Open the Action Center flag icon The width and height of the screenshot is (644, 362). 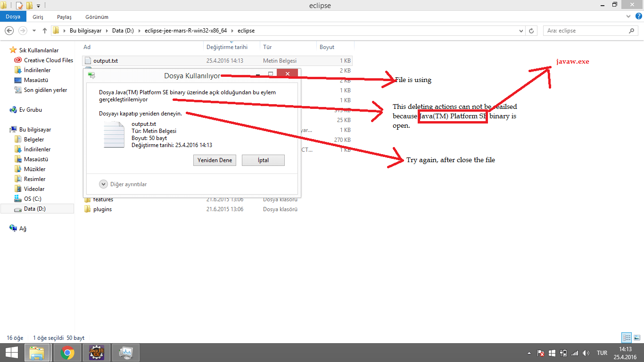coord(541,353)
